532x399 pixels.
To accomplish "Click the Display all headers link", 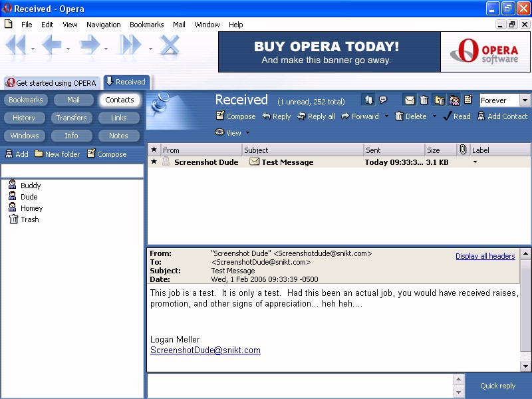I will coord(485,256).
